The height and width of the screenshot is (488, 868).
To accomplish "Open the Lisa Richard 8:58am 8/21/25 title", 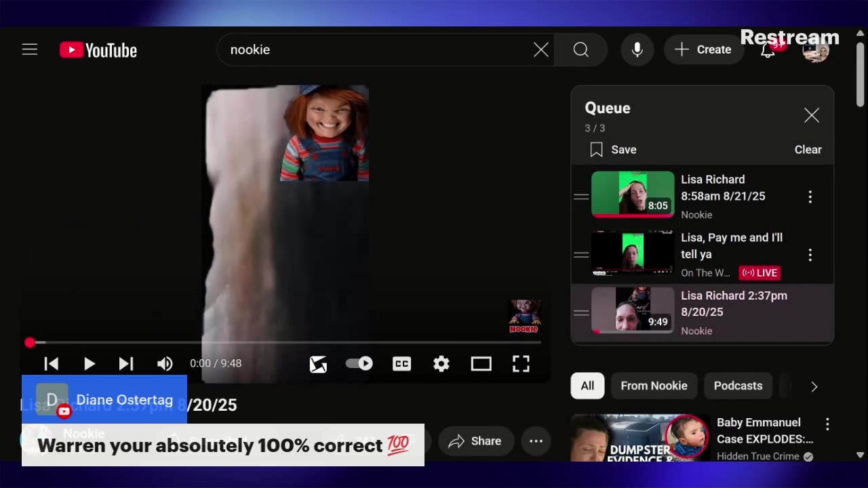I will [723, 188].
